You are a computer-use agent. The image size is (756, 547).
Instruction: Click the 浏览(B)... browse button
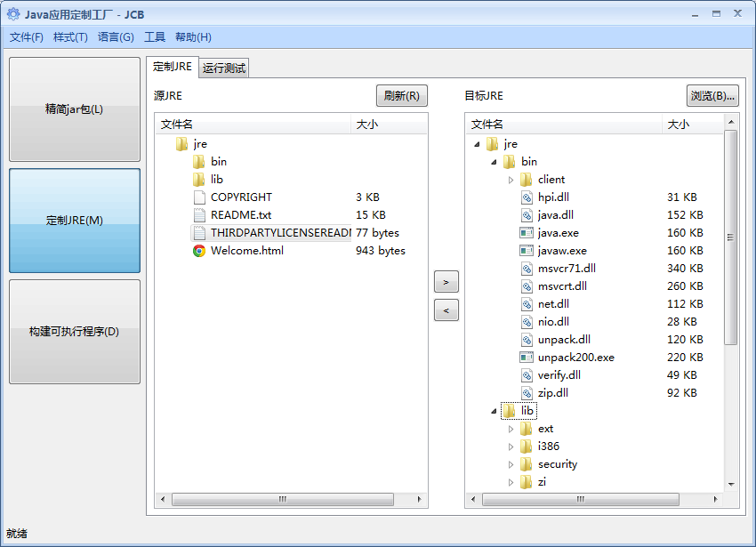pyautogui.click(x=712, y=95)
